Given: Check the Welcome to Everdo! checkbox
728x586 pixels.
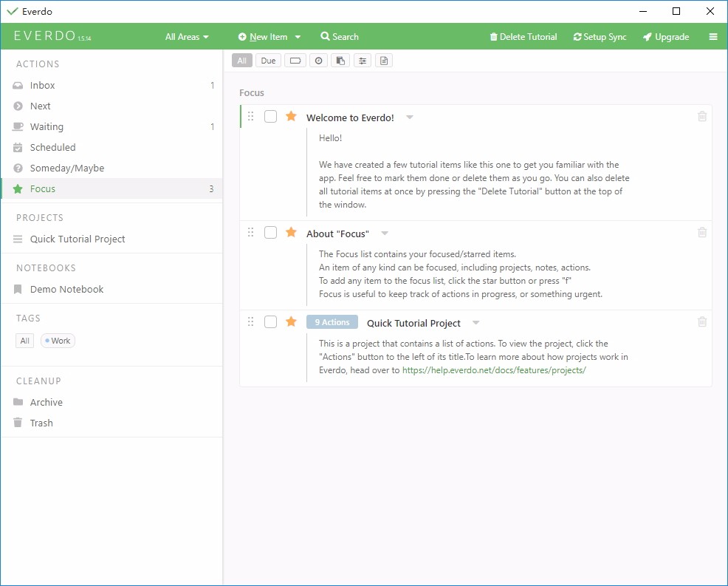Looking at the screenshot, I should pos(271,116).
